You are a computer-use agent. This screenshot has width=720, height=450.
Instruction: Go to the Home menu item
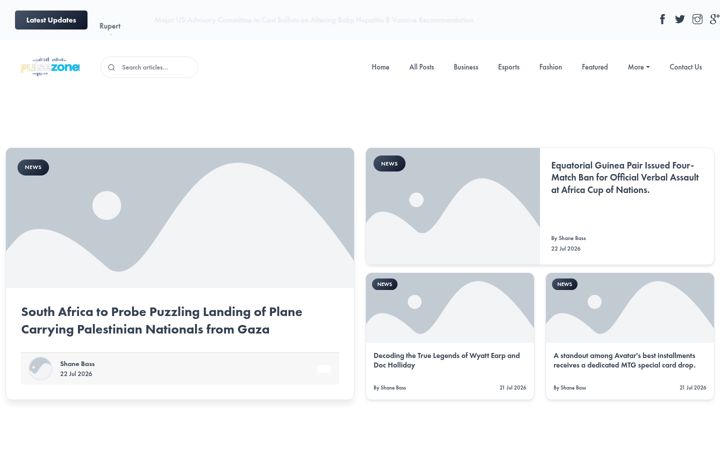[x=380, y=67]
